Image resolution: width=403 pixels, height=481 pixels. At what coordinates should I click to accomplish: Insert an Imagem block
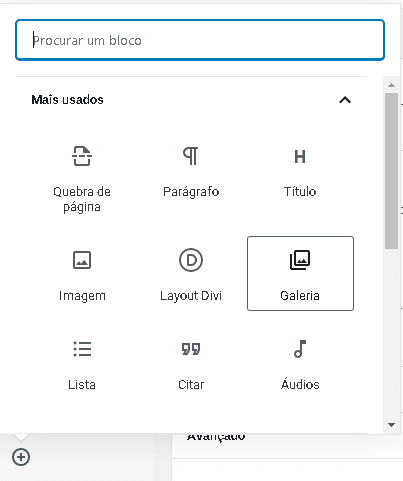(82, 274)
